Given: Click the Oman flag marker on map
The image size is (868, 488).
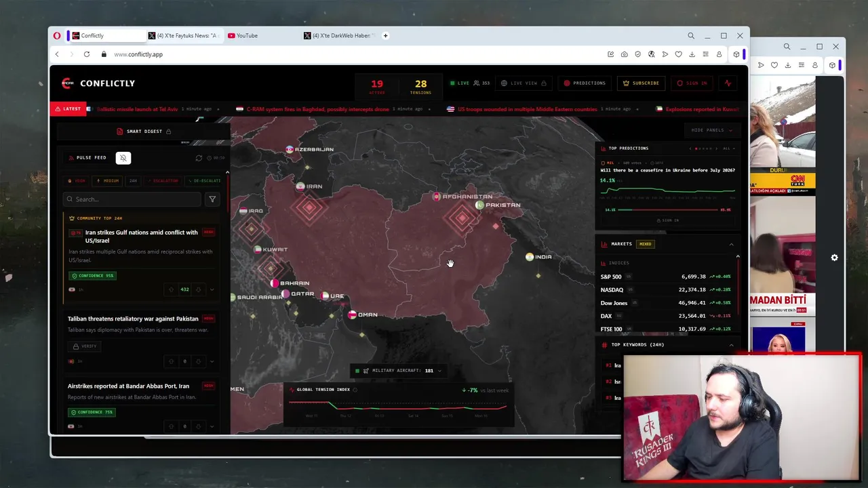Looking at the screenshot, I should pos(352,314).
